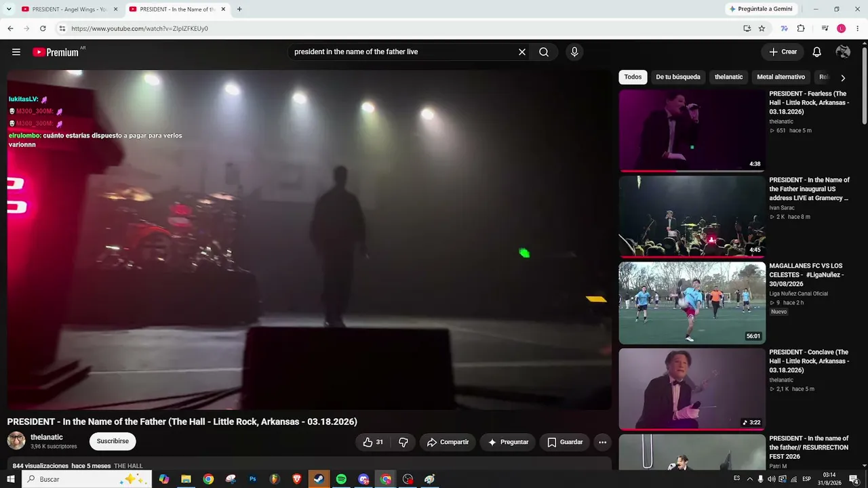Open Gramercy inaugural US address thumbnail
The height and width of the screenshot is (488, 868).
692,217
